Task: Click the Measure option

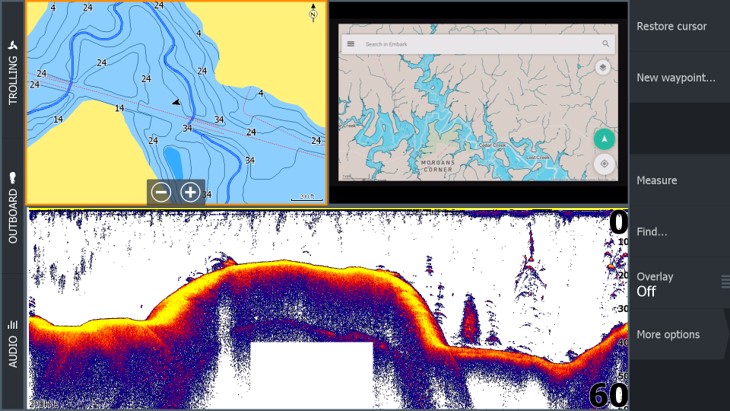Action: click(677, 180)
